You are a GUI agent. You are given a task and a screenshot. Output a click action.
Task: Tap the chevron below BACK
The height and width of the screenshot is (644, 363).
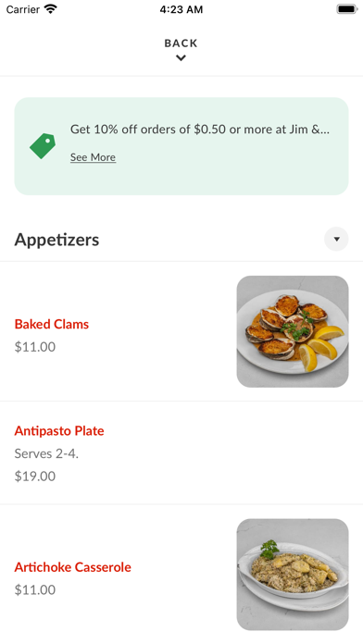181,58
